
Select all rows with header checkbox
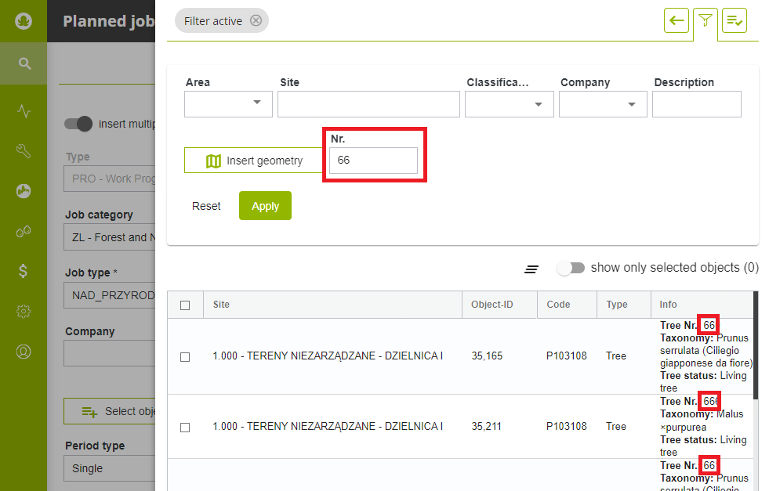(x=185, y=305)
